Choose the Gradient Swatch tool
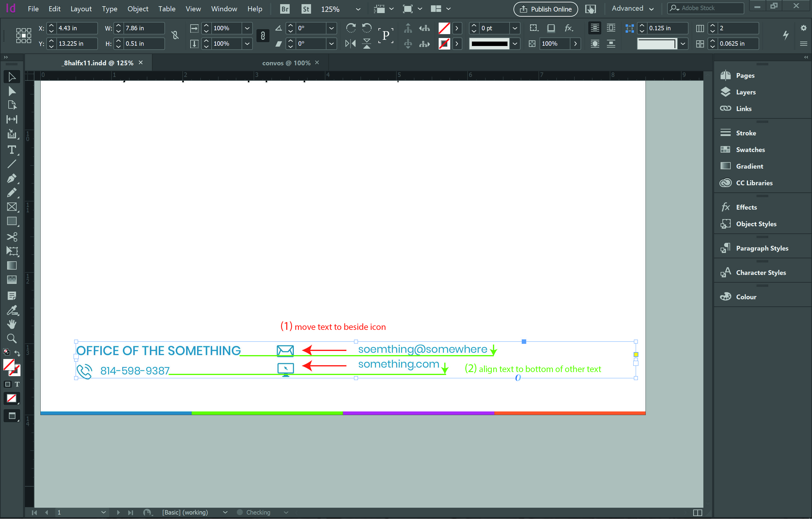812x519 pixels. 12,265
